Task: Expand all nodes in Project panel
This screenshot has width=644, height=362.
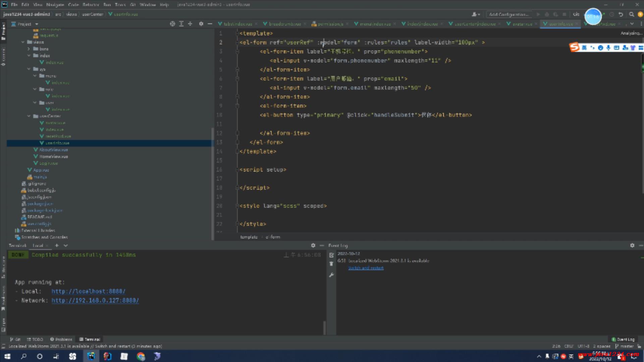Action: (181, 24)
